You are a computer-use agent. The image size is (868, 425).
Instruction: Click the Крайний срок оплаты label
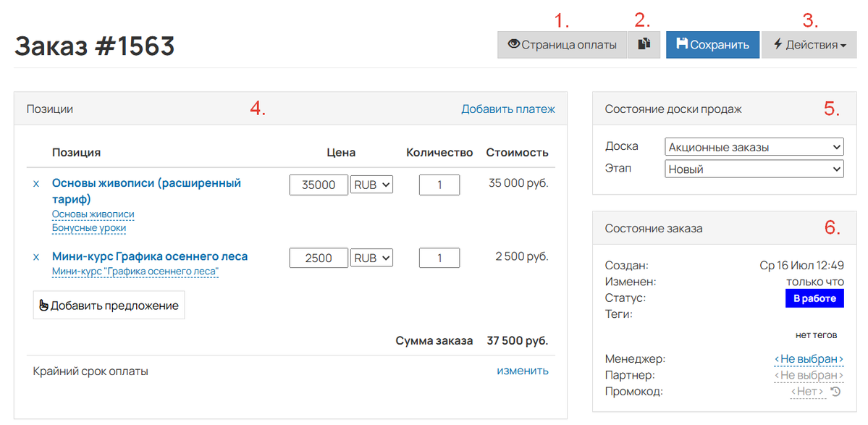point(90,371)
